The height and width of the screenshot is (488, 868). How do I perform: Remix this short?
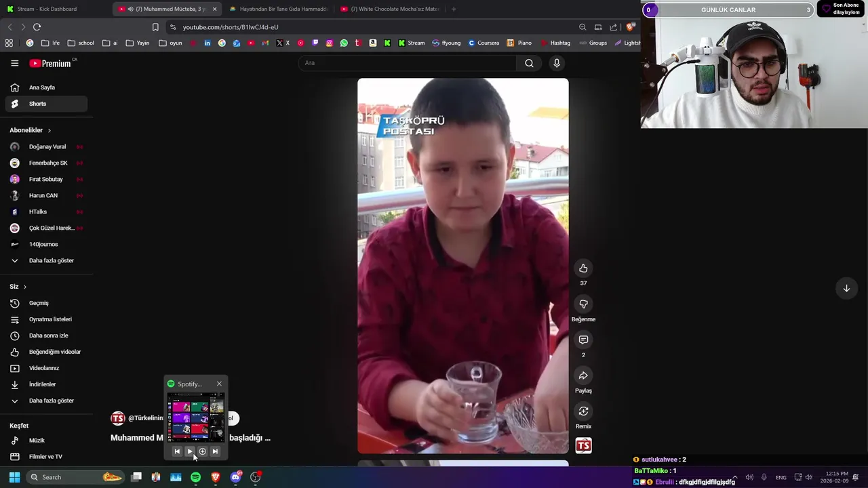click(583, 411)
